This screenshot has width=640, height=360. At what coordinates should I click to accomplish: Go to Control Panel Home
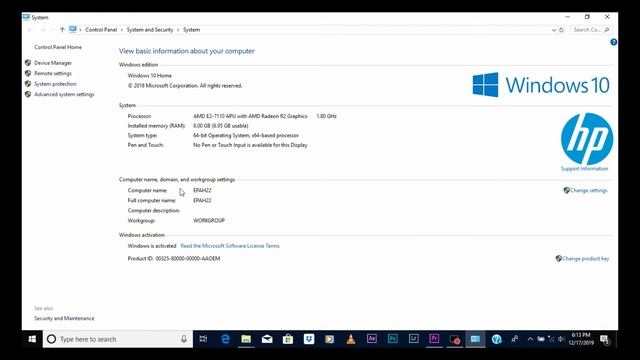pyautogui.click(x=58, y=47)
